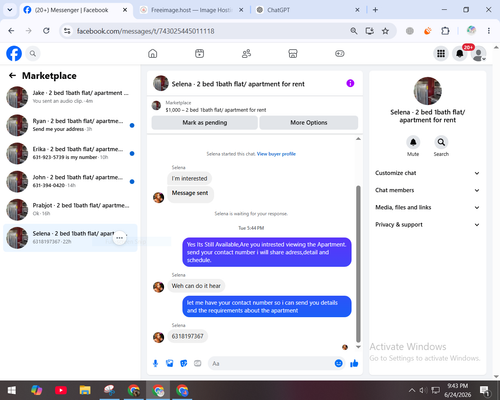The width and height of the screenshot is (500, 400).
Task: Search in conversation magnifier icon
Action: (441, 142)
